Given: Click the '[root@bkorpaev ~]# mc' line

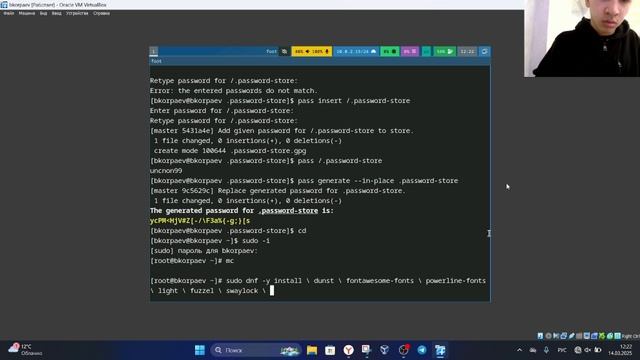Looking at the screenshot, I should (192, 261).
